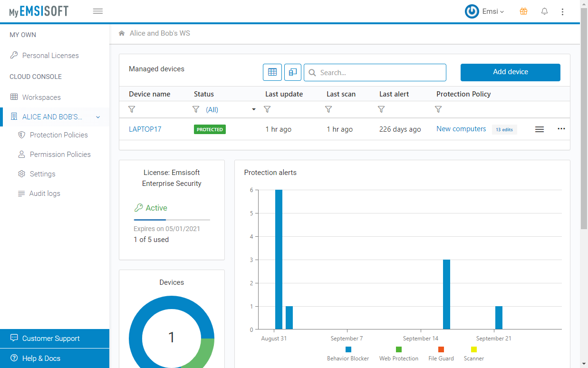Open the Emsi user dropdown
The width and height of the screenshot is (588, 368).
tap(493, 11)
